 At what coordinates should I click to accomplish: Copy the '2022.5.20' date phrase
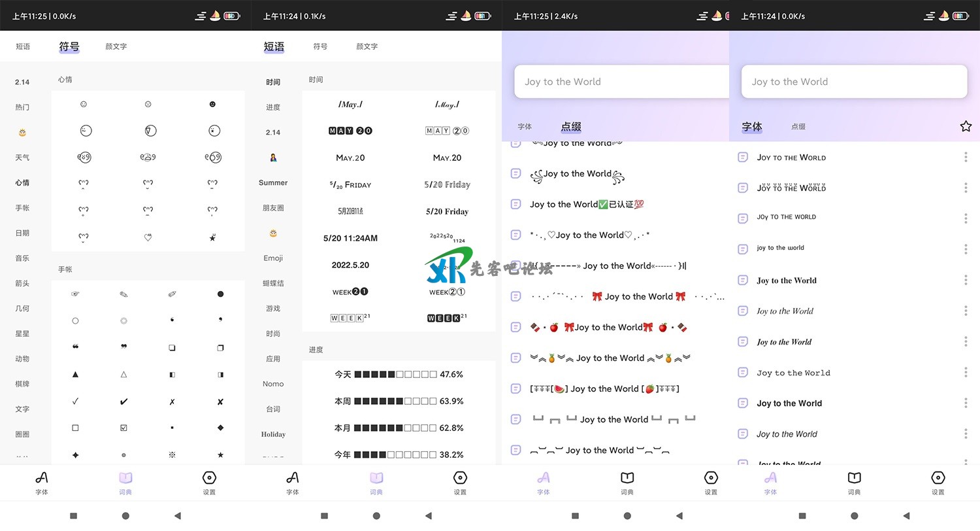coord(350,265)
